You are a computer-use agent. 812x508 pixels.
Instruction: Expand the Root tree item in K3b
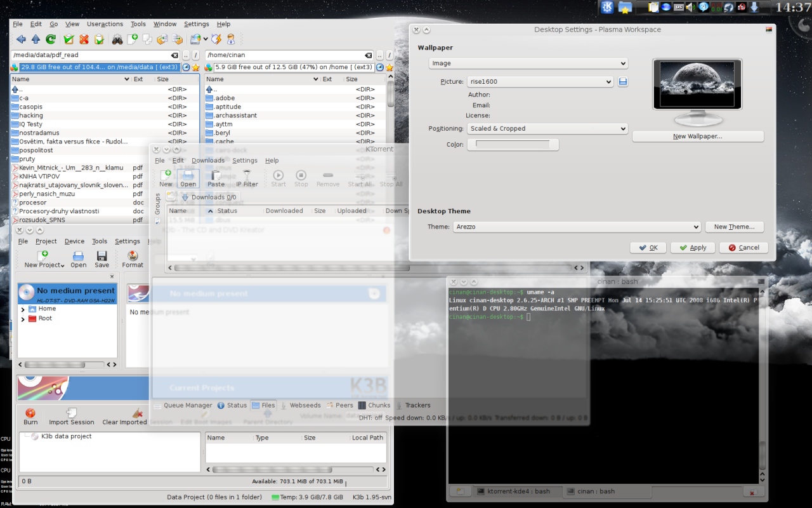tap(23, 319)
